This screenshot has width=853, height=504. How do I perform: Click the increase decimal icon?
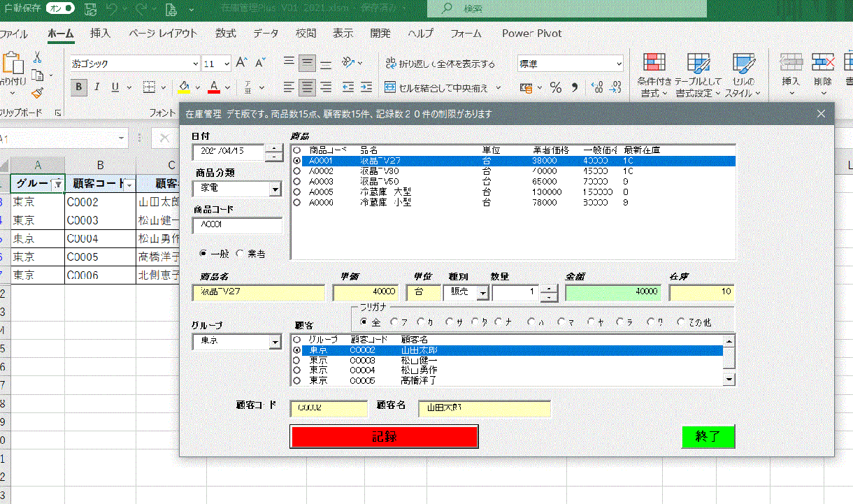(x=597, y=87)
